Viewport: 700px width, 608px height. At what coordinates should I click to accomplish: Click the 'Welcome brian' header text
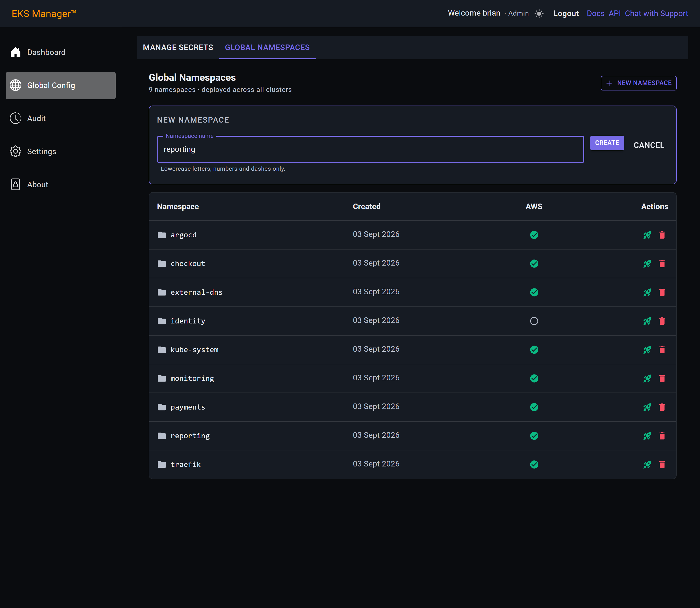474,13
